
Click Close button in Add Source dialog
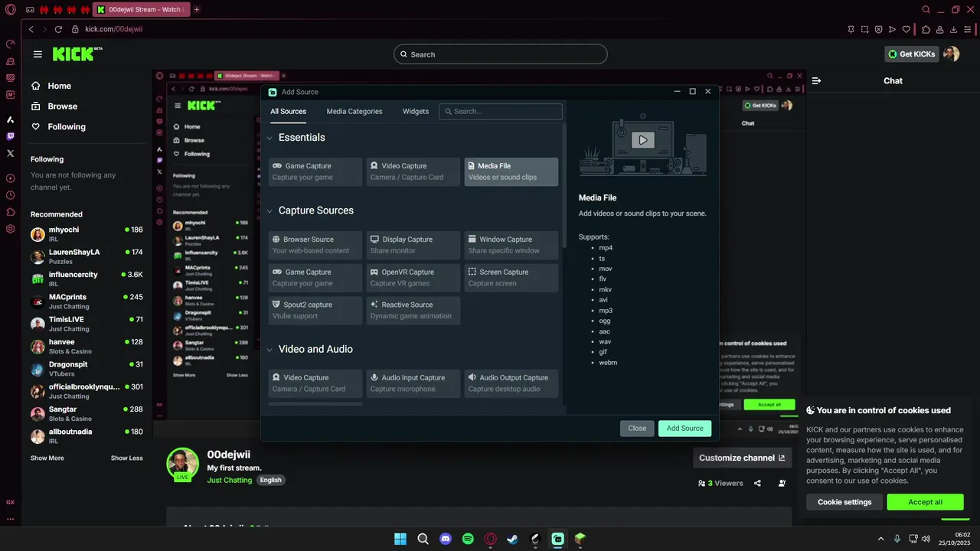point(637,429)
